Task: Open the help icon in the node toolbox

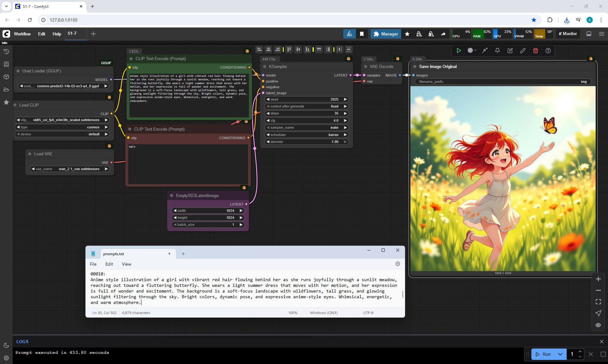Action: pyautogui.click(x=548, y=51)
